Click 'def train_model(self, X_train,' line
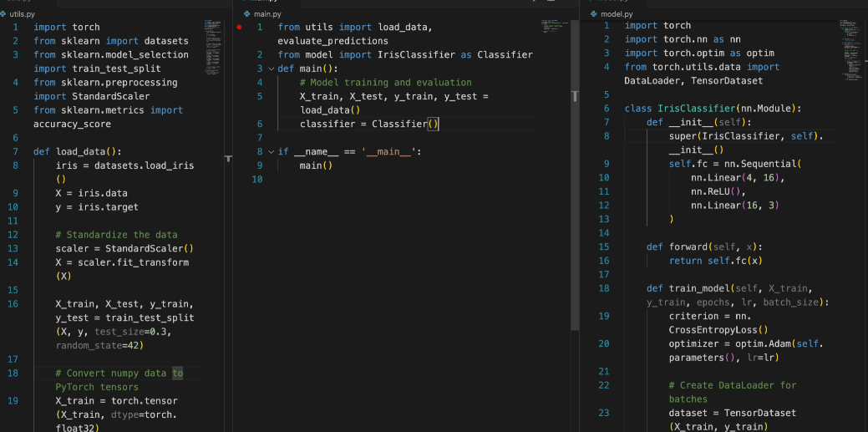The image size is (868, 432). click(x=730, y=288)
